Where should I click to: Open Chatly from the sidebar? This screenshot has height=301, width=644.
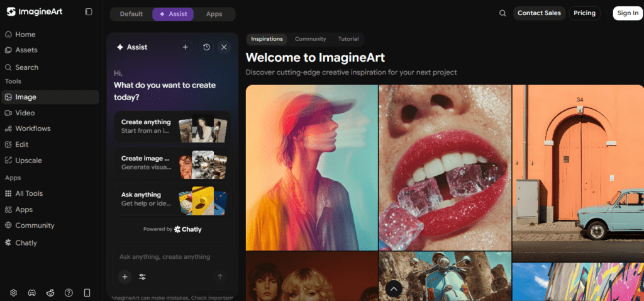[x=49, y=243]
